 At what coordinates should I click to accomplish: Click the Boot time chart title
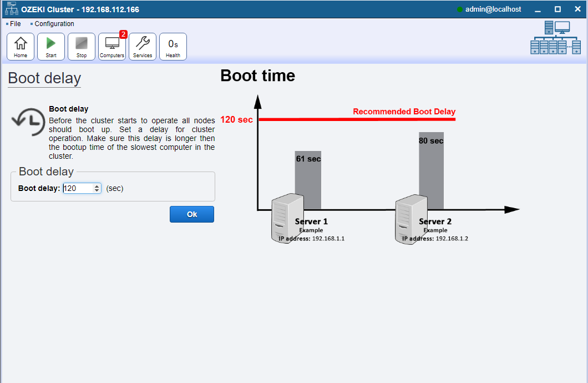(257, 76)
